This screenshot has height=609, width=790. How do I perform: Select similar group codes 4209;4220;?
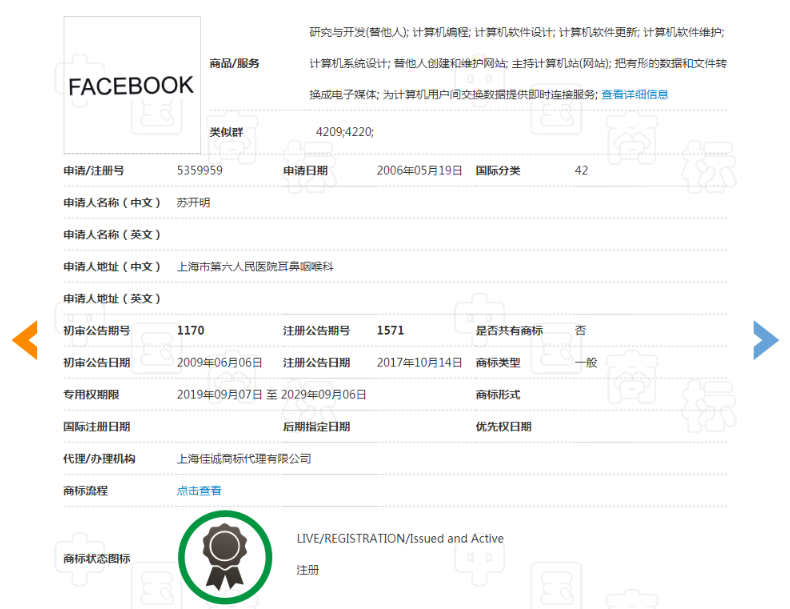pos(345,132)
